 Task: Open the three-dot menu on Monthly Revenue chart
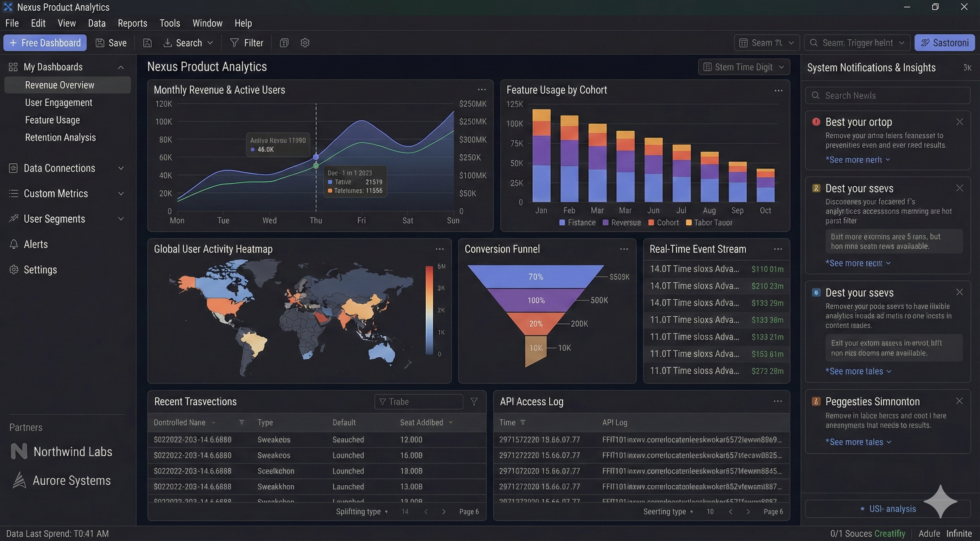tap(481, 89)
